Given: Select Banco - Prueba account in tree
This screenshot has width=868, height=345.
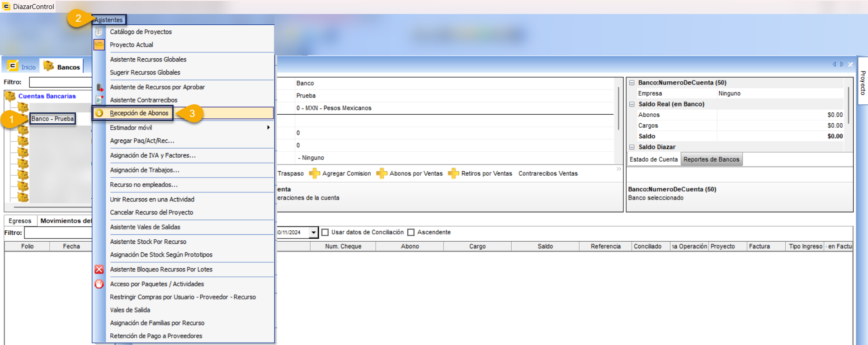Looking at the screenshot, I should tap(52, 119).
